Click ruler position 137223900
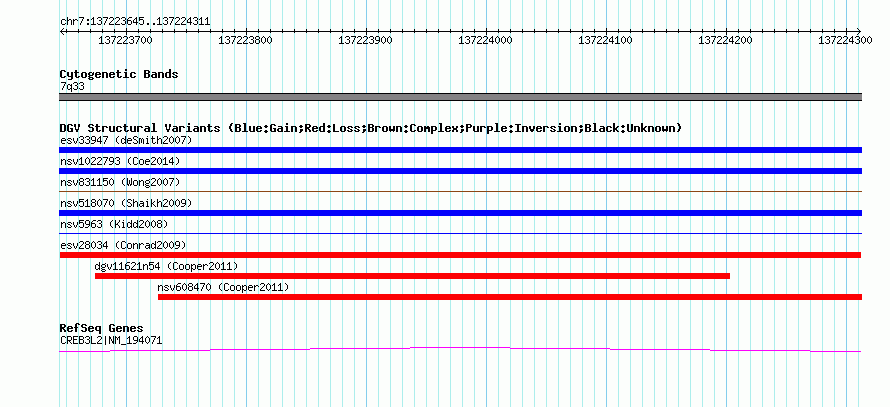The height and width of the screenshot is (407, 890). tap(365, 40)
